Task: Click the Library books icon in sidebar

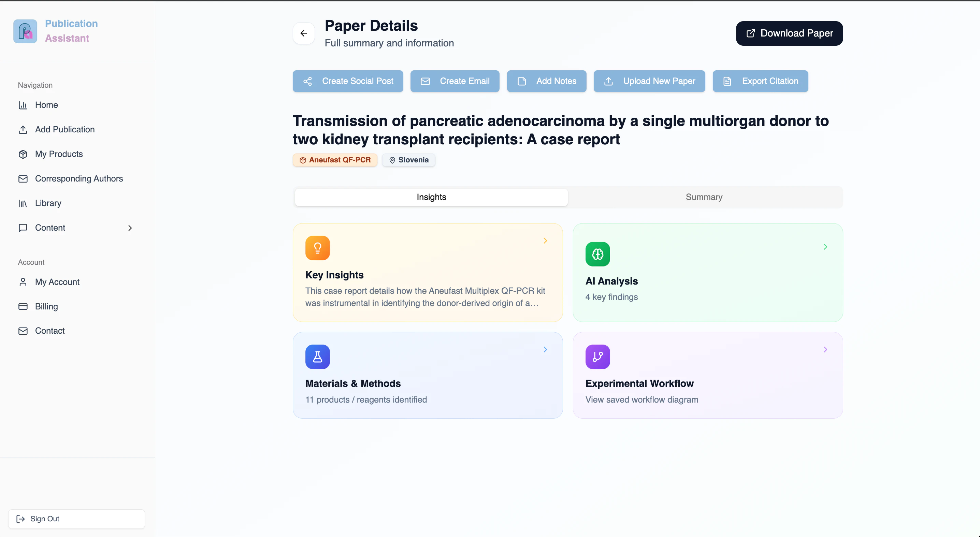Action: coord(23,203)
